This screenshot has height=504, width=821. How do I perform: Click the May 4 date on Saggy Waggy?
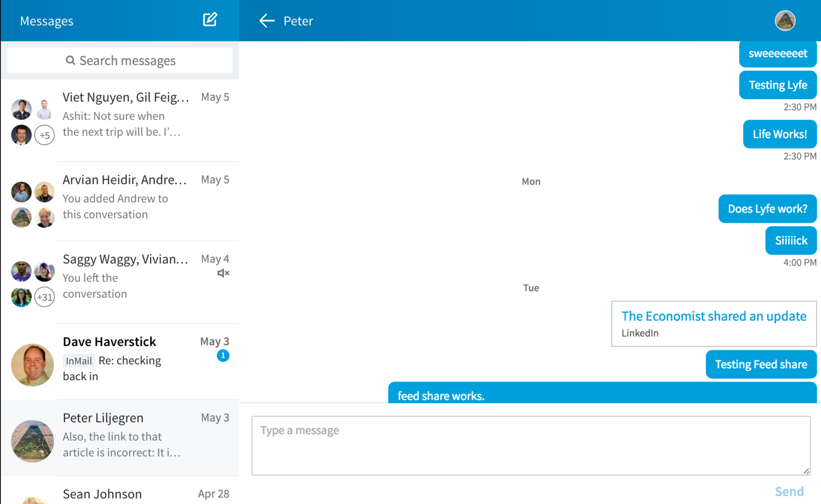tap(215, 259)
